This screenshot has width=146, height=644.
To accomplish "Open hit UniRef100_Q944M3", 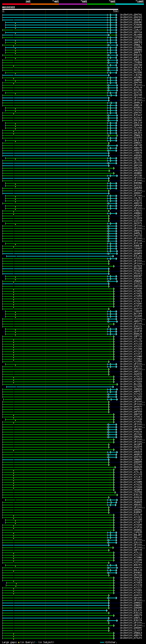I will (x=131, y=27).
